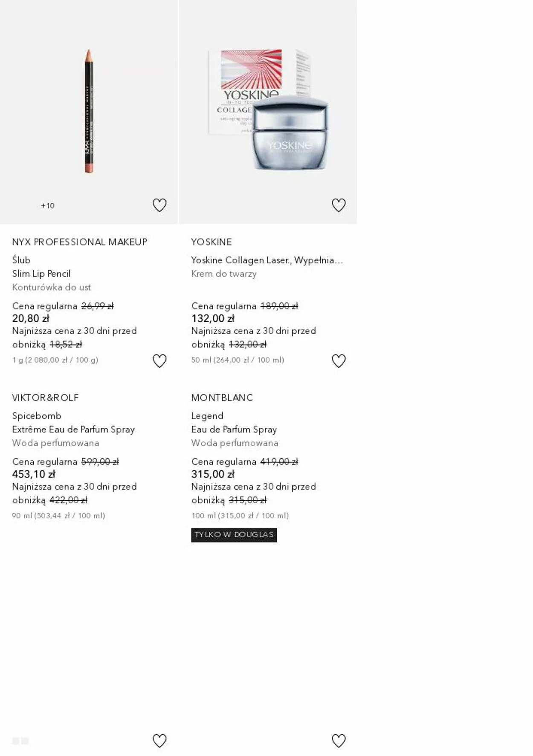The image size is (533, 756).
Task: Open the Yoskine Collagen Laser product title
Action: coord(267,260)
